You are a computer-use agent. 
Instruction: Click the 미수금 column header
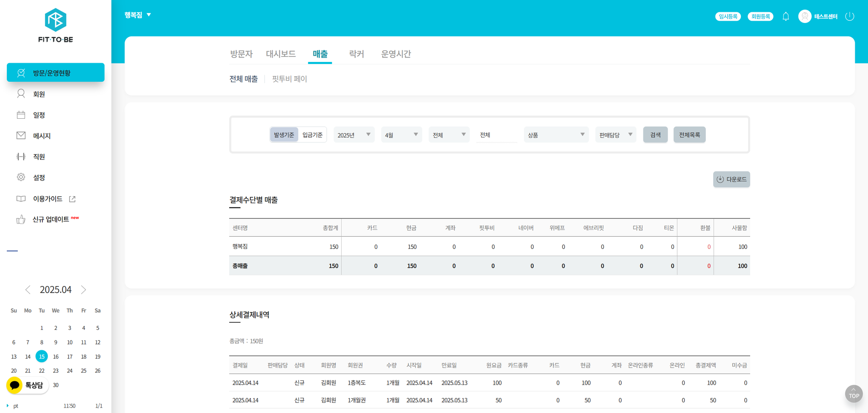(x=739, y=365)
